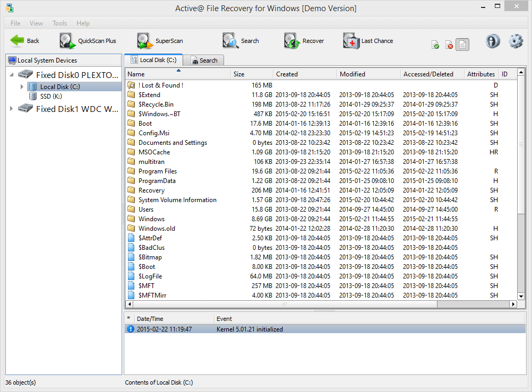The height and width of the screenshot is (392, 532).
Task: Click the $Recycle.Bin folder icon
Action: click(131, 104)
